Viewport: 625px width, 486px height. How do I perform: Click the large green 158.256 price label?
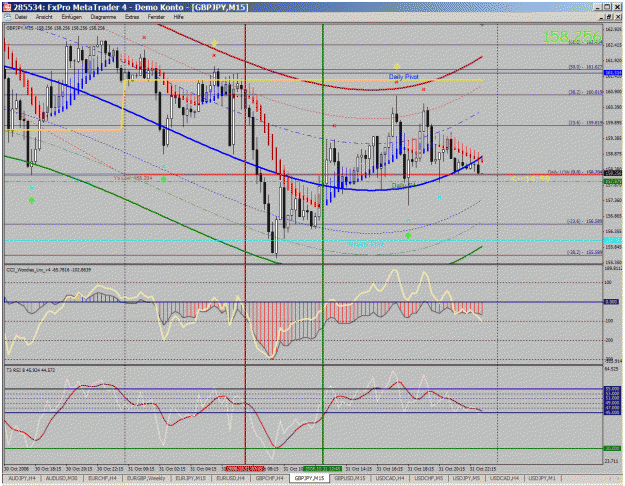pos(572,37)
